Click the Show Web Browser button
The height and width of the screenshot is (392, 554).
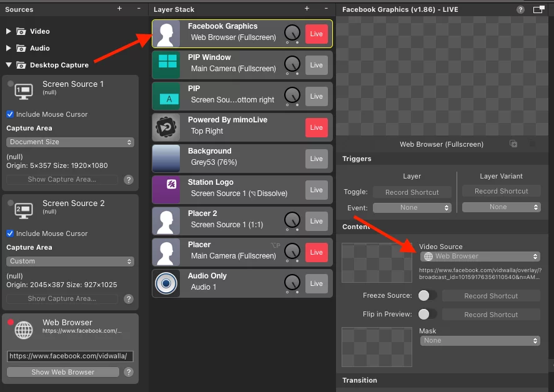point(63,372)
